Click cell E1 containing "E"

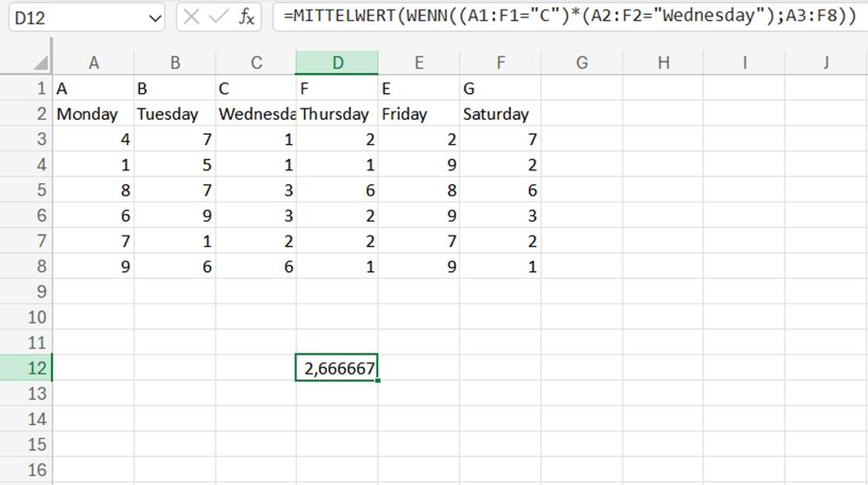pos(419,88)
